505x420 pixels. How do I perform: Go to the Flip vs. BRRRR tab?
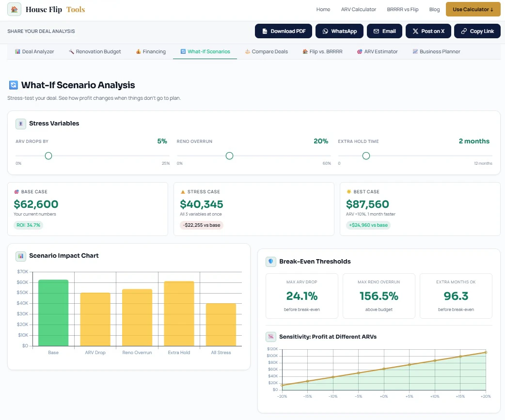coord(322,51)
